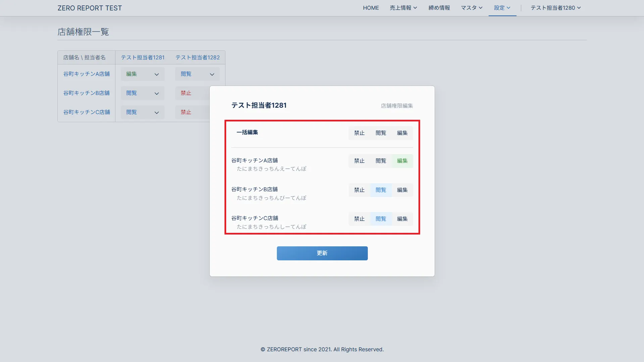The image size is (644, 362).
Task: Open the テスト担当者1280 user menu
Action: (555, 8)
